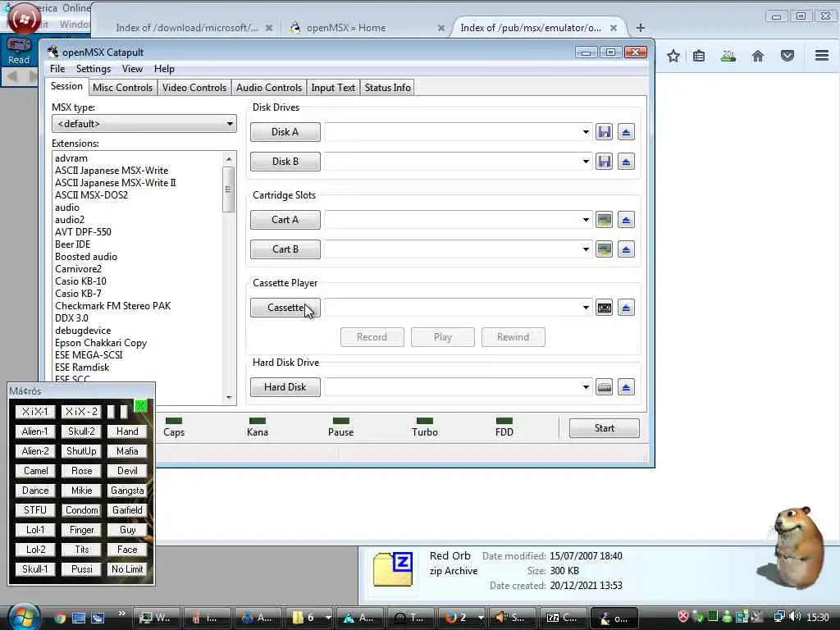Screen dimensions: 840x630
Task: Click the Turbo status indicator
Action: 424,427
